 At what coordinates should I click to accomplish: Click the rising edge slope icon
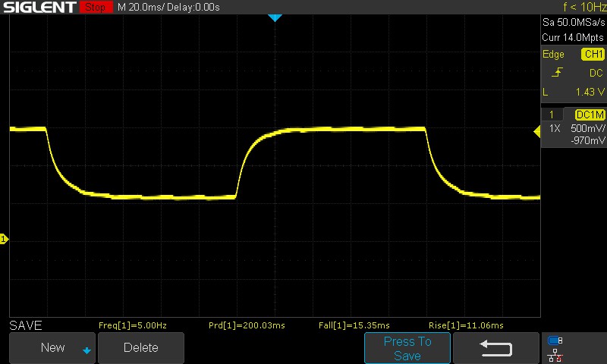557,72
